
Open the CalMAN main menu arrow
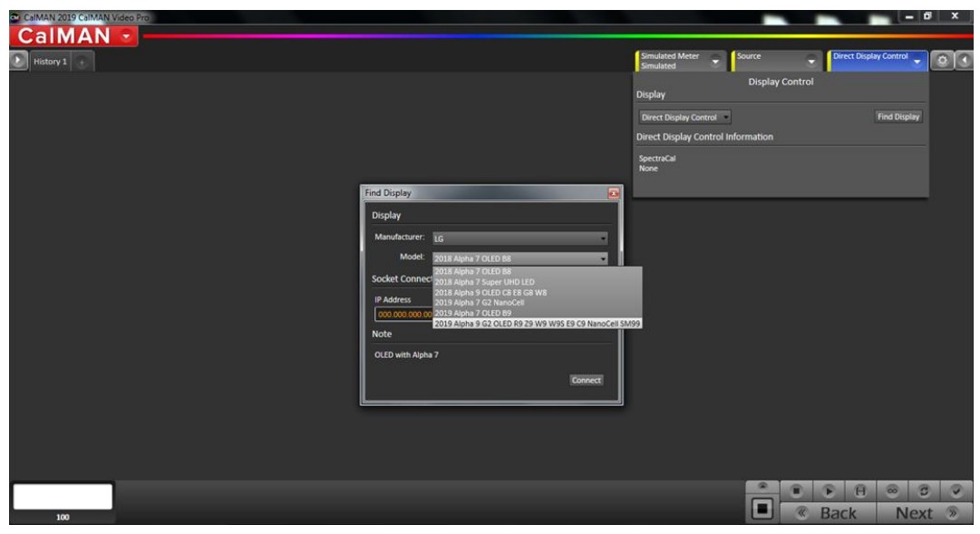[x=125, y=36]
